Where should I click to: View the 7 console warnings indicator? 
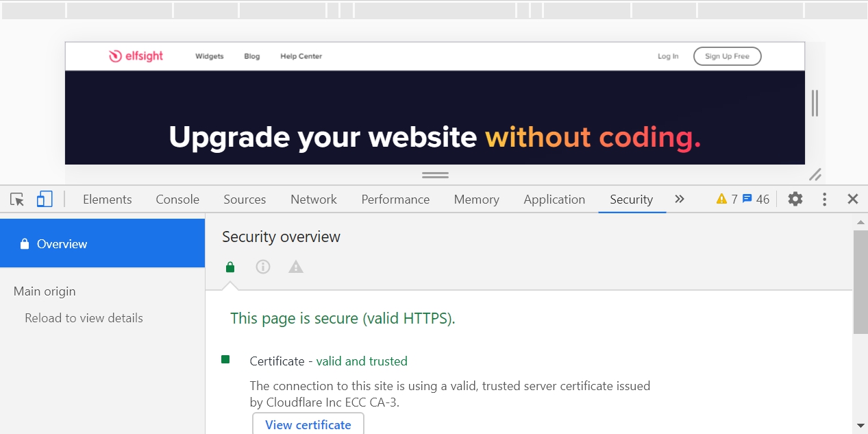[x=726, y=199]
